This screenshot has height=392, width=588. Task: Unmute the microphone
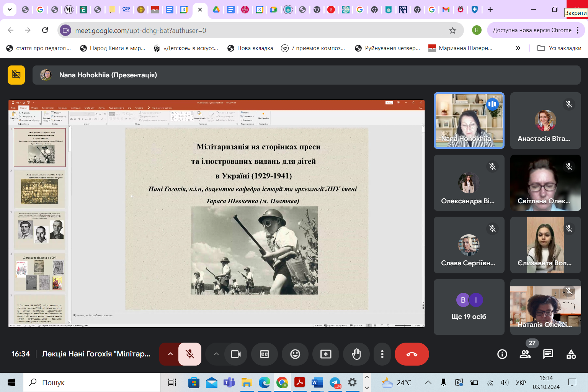tap(189, 354)
